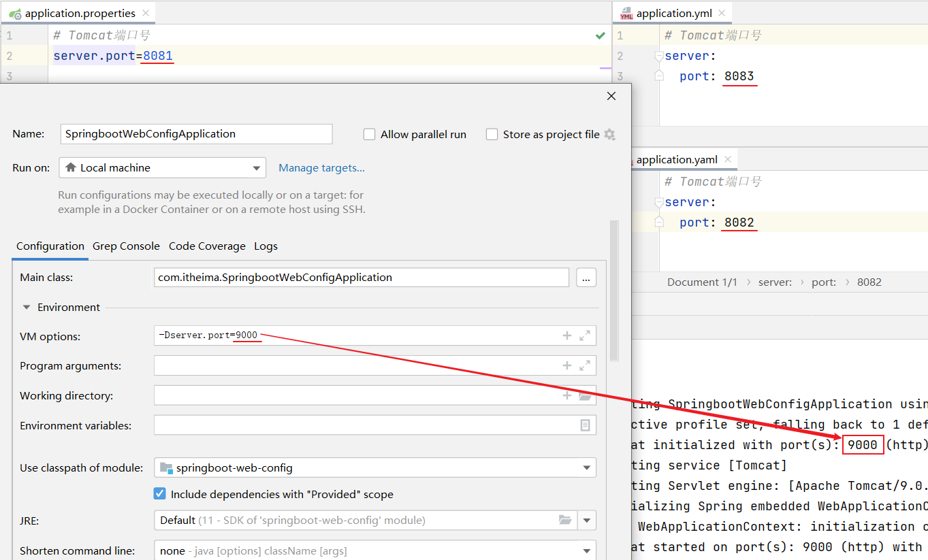The image size is (928, 560).
Task: Click the expand icon in Program arguments field
Action: 585,365
